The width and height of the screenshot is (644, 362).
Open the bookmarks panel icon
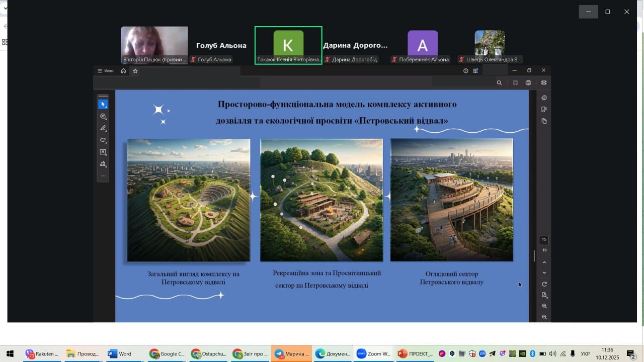tap(544, 109)
